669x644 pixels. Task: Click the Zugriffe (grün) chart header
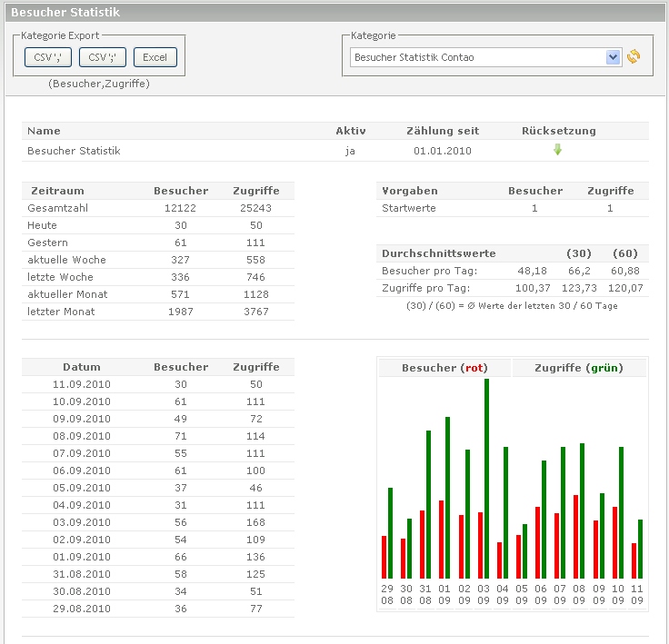pos(579,368)
